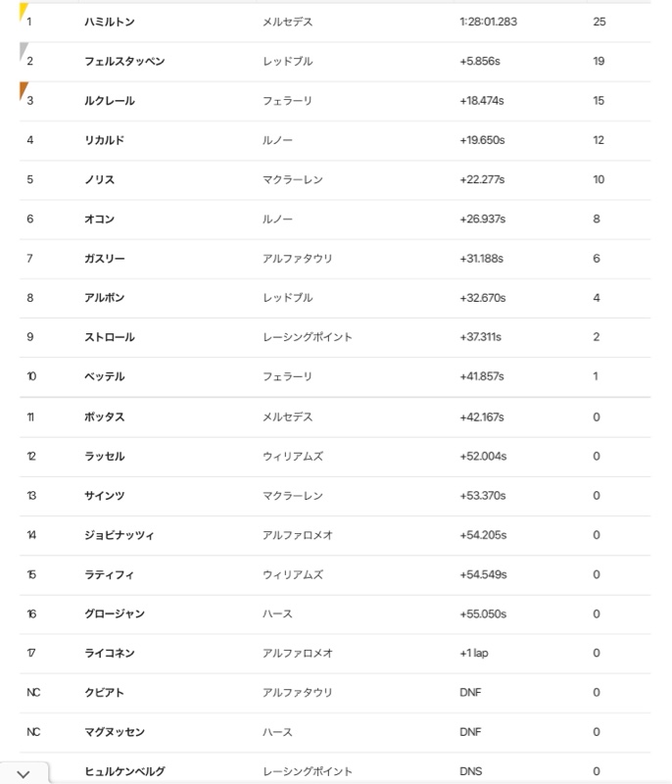
Task: Click DNF status in the マグヌッセン row
Action: [x=470, y=732]
